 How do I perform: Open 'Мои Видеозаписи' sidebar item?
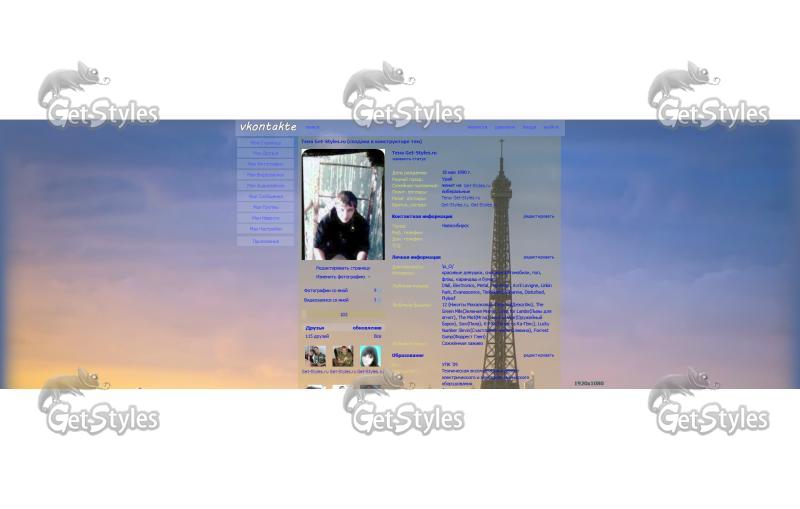point(266,175)
